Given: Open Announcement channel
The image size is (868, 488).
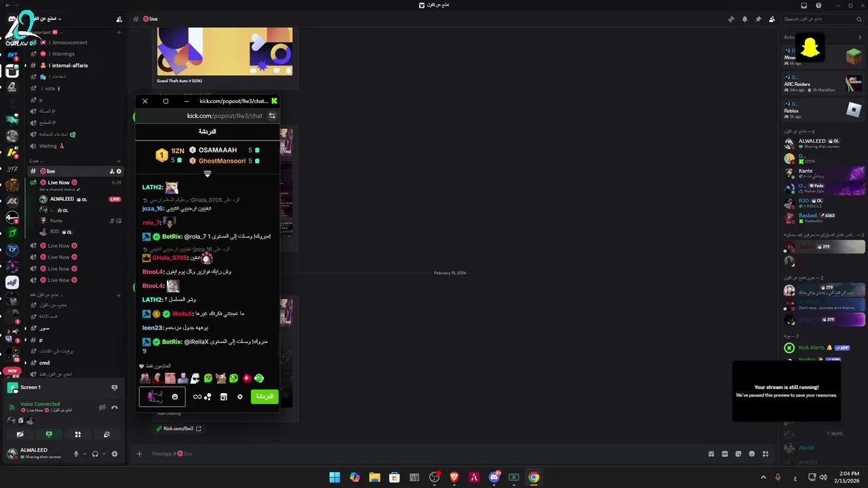Looking at the screenshot, I should click(68, 43).
